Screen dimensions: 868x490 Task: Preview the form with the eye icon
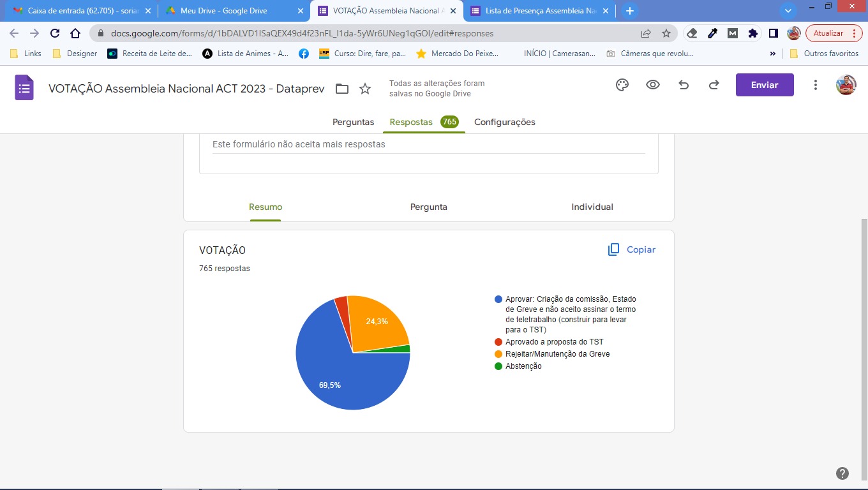653,85
